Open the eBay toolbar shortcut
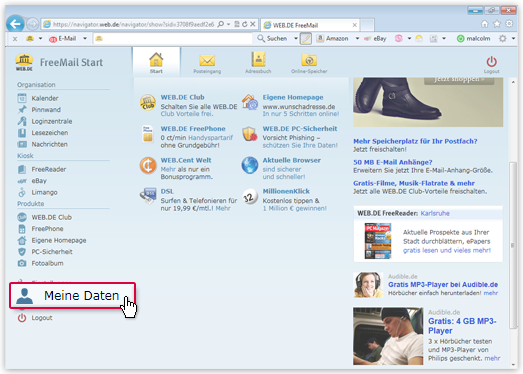Screen dimensions: 523x374 pos(376,39)
